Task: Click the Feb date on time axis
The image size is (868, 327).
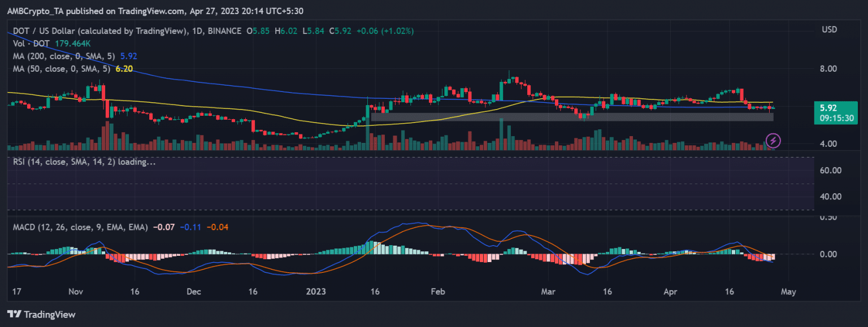Action: pos(439,292)
